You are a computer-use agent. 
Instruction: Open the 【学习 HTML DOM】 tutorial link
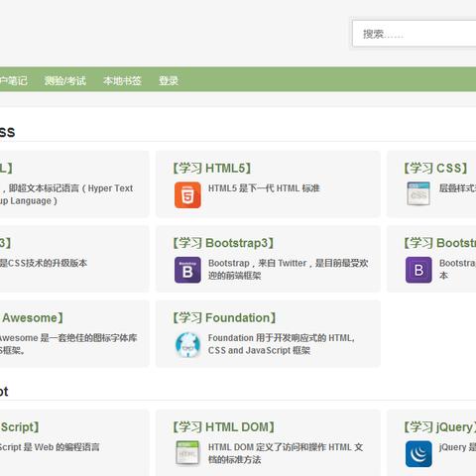[x=223, y=427]
